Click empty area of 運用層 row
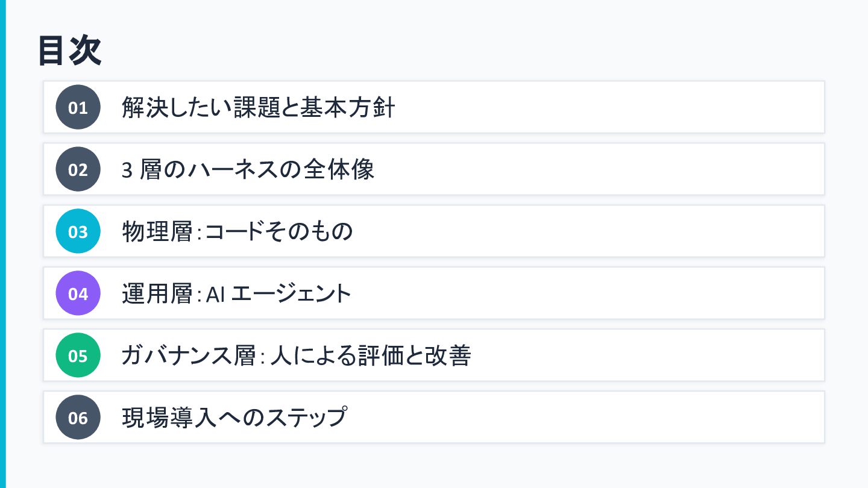 [x=588, y=293]
